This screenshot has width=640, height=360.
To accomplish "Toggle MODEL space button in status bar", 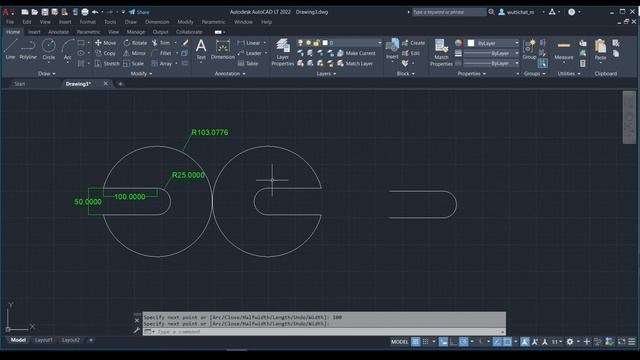I will click(399, 342).
